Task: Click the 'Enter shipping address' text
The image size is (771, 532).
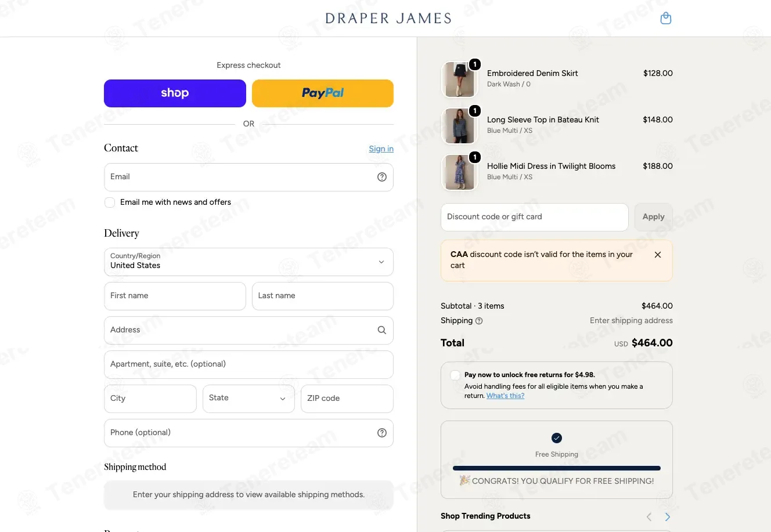Action: pos(631,321)
